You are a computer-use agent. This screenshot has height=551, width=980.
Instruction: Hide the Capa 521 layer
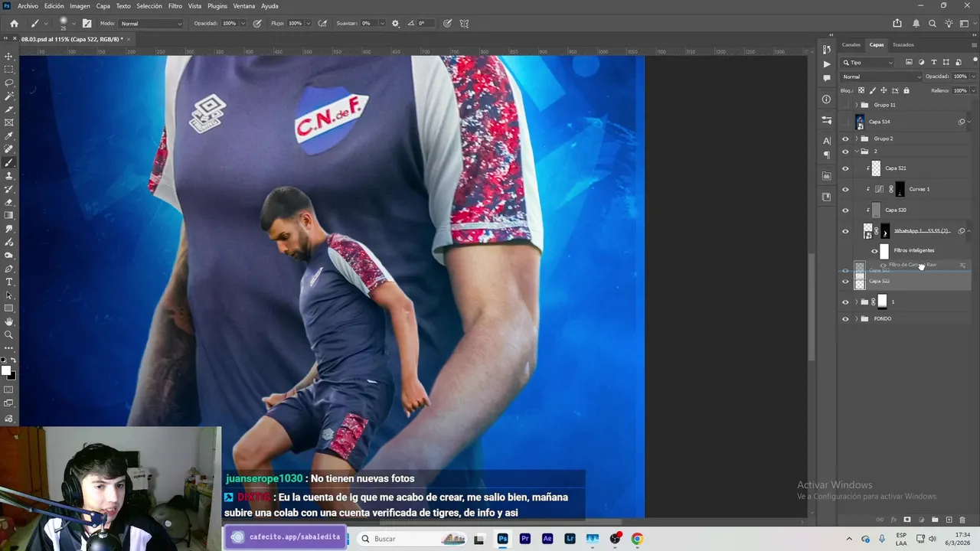(845, 168)
